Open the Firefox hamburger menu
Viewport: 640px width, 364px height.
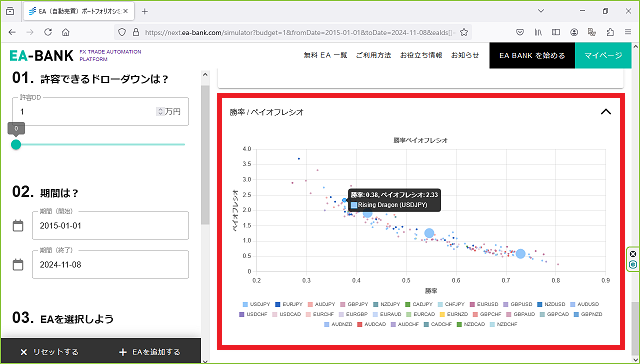[628, 32]
